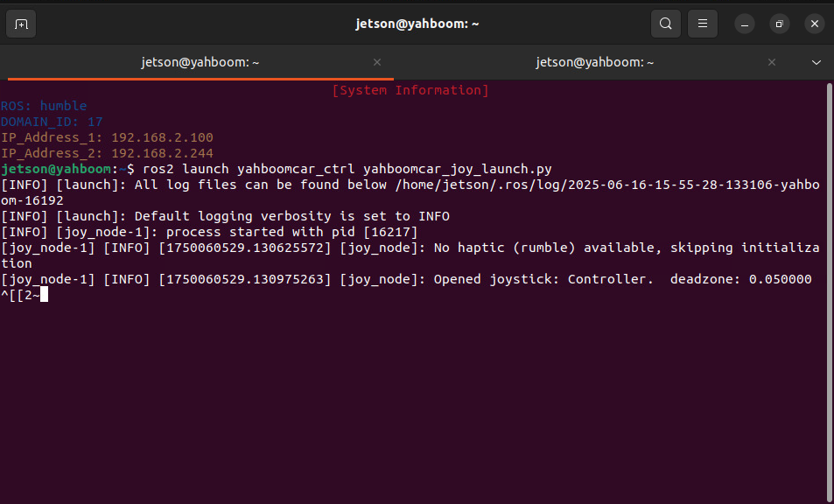Select the active left-hand jetson@yahboom tab

click(200, 62)
